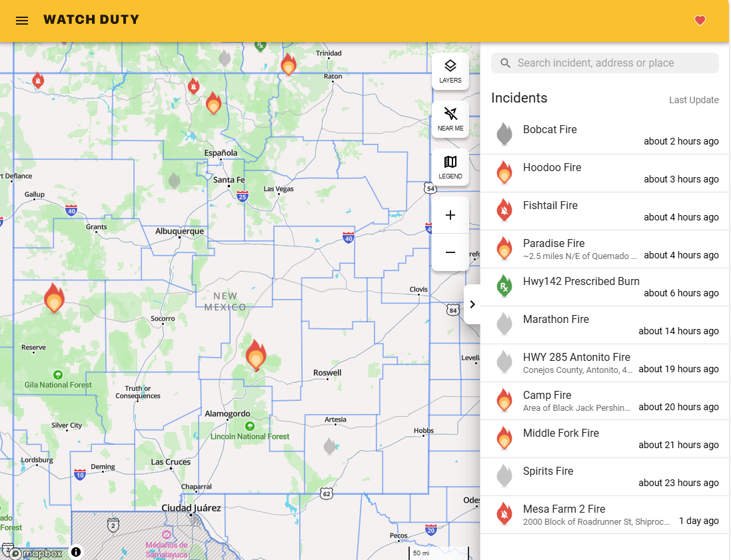Screen dimensions: 731x560
Task: Click the small muted fire marker above Española fire
Action: tap(193, 86)
